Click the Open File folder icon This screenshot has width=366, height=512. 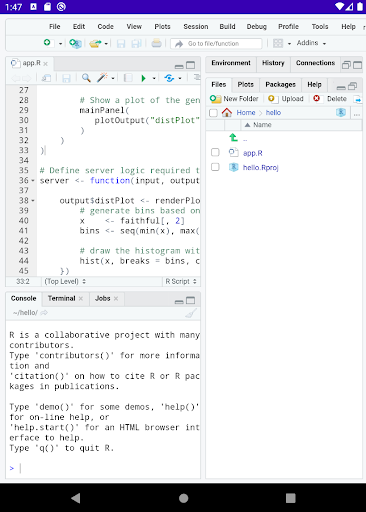point(95,43)
